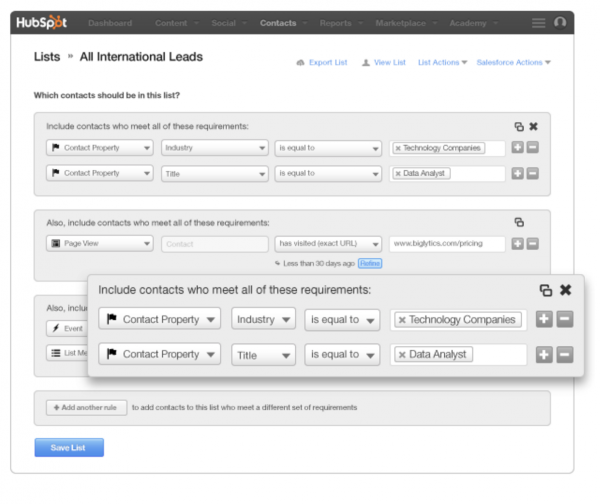The width and height of the screenshot is (600, 504).
Task: Remove the Industry row in background list
Action: coord(533,147)
